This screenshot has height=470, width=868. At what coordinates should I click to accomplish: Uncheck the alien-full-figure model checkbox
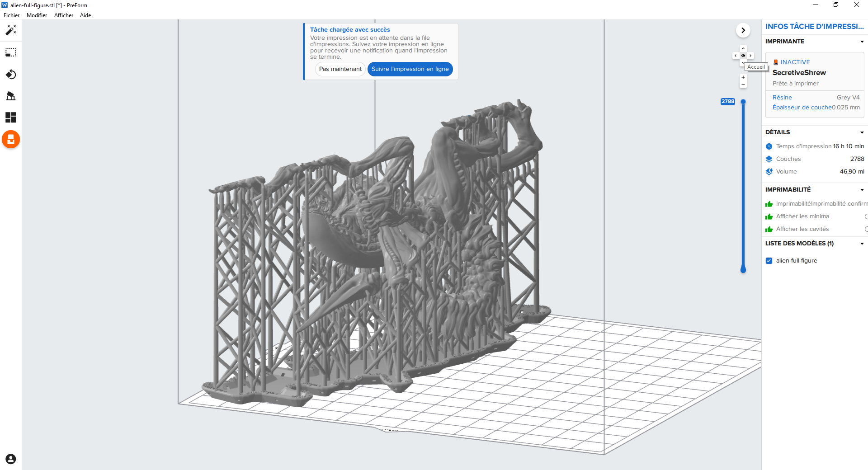coord(769,261)
